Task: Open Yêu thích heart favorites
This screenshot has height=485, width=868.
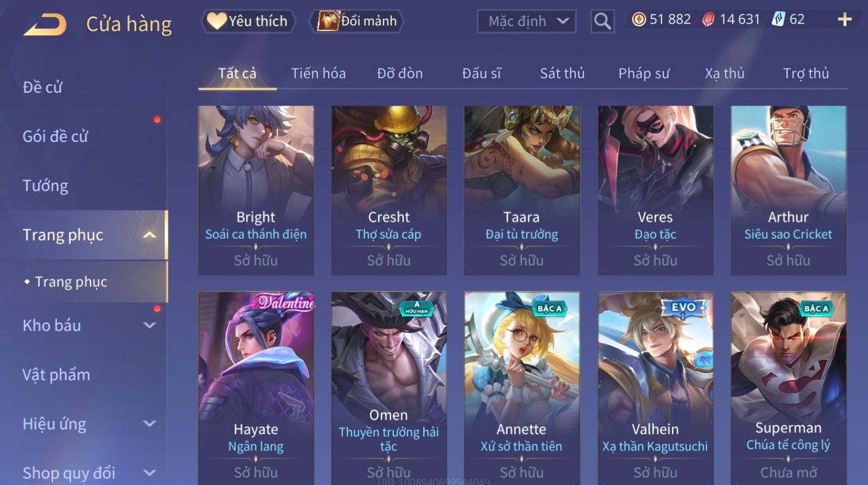Action: (248, 21)
